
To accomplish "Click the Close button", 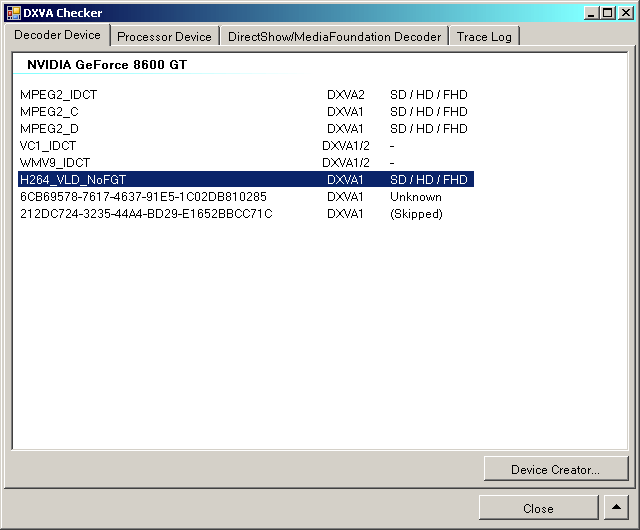I will [538, 508].
